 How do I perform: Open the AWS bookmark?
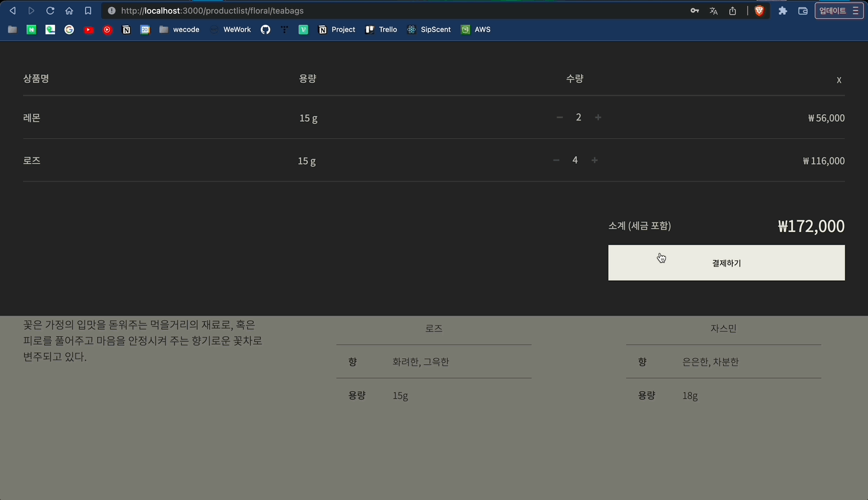(475, 29)
